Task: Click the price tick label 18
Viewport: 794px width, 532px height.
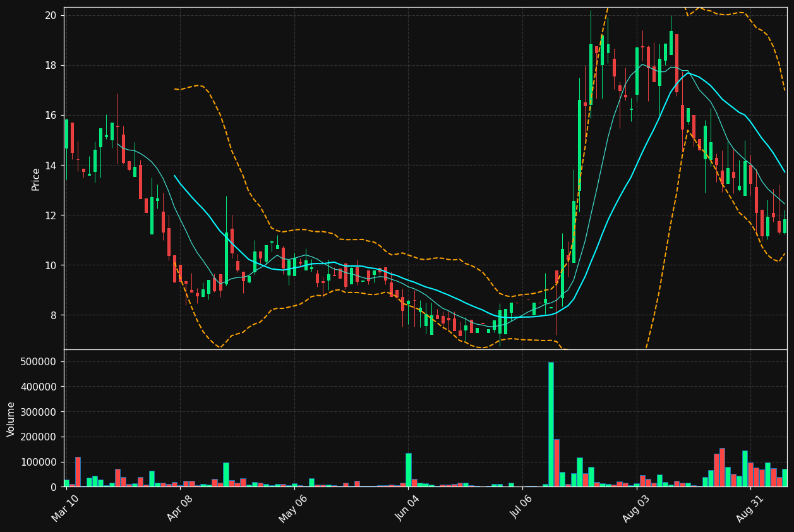Action: tap(51, 65)
